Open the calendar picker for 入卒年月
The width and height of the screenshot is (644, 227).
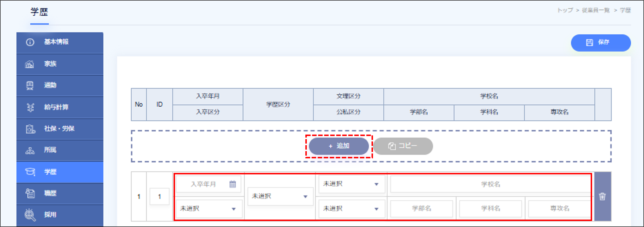coord(232,184)
